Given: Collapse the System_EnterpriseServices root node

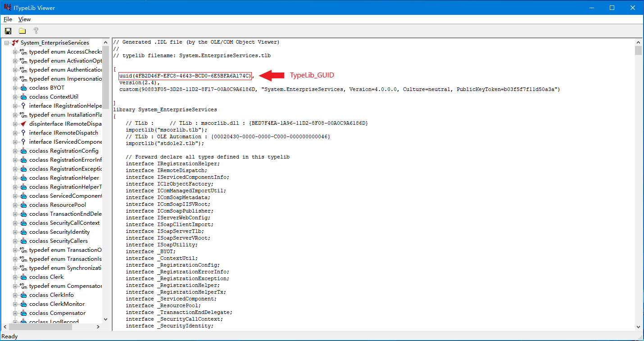Looking at the screenshot, I should click(x=6, y=43).
